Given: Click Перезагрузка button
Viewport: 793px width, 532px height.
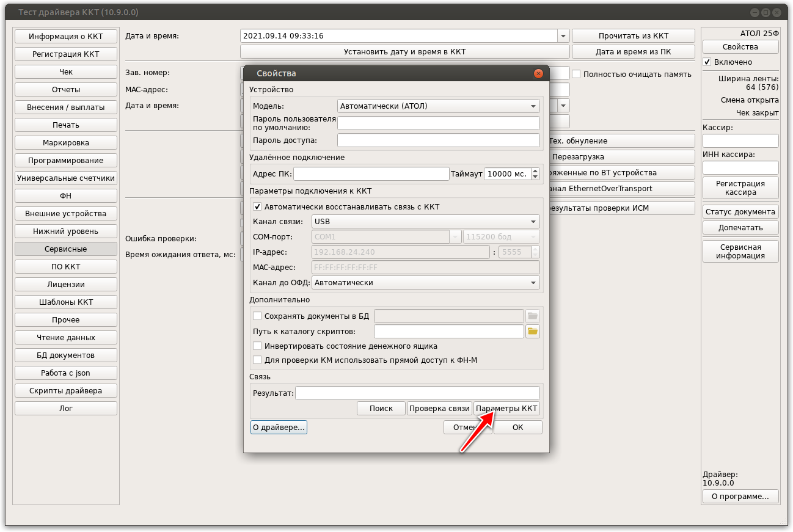Looking at the screenshot, I should tap(622, 156).
